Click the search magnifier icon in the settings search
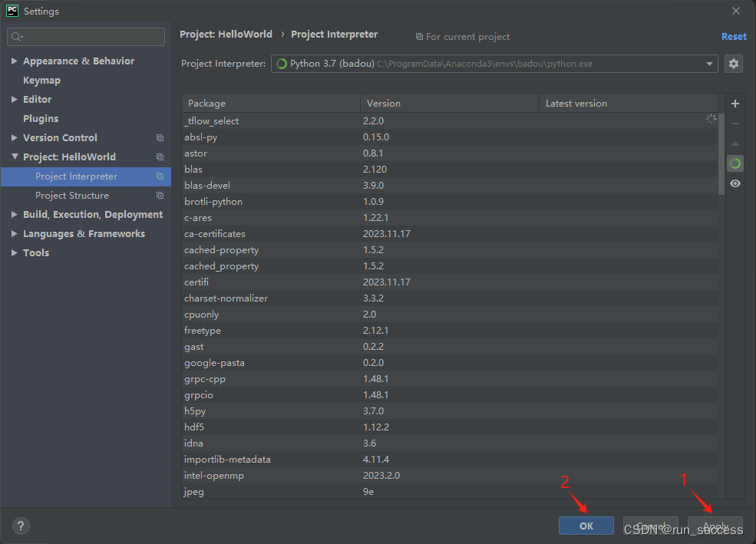756x544 pixels. pos(17,37)
